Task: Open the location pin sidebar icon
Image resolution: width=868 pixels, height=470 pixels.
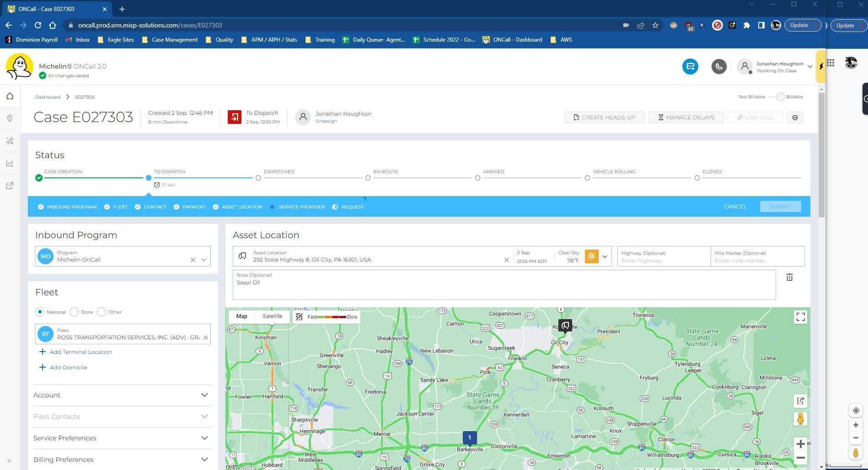Action: pos(10,118)
